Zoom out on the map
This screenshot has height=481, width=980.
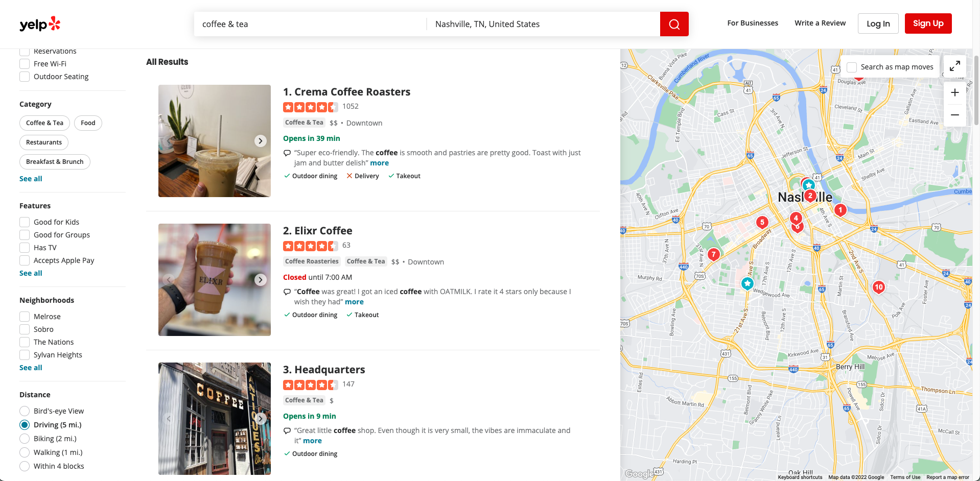[954, 115]
